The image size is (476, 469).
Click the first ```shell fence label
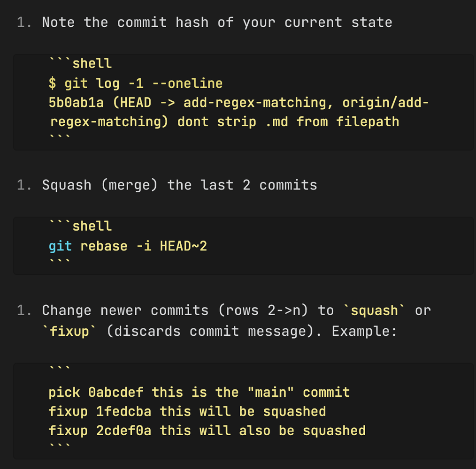click(80, 64)
